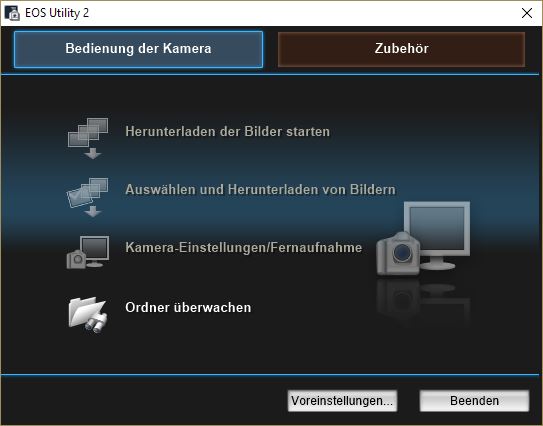Image resolution: width=543 pixels, height=426 pixels.
Task: Open the Voreinstellungen... dialog
Action: point(342,401)
